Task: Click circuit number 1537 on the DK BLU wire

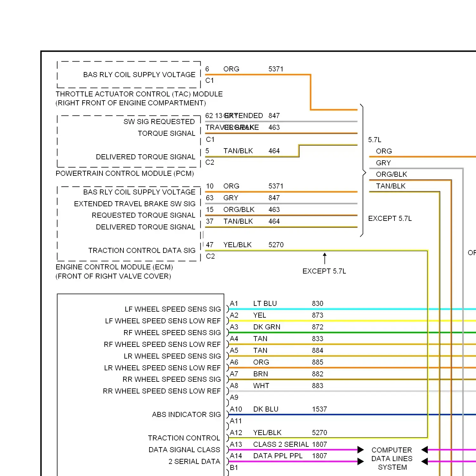Action: pos(319,409)
